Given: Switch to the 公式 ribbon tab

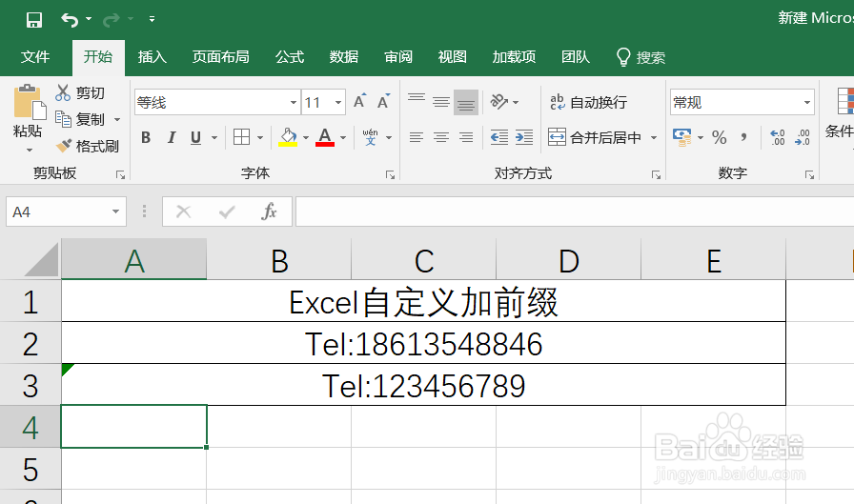Looking at the screenshot, I should pos(289,56).
